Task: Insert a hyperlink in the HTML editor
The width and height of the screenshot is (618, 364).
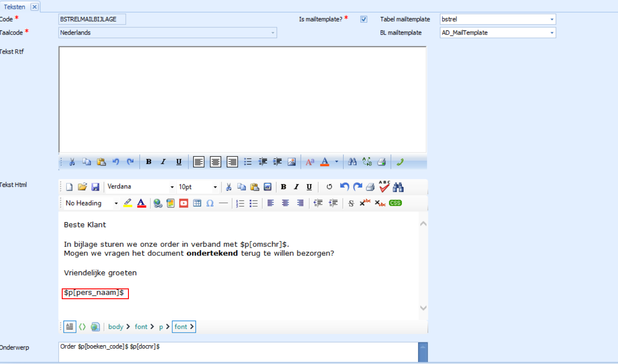Action: [x=158, y=203]
